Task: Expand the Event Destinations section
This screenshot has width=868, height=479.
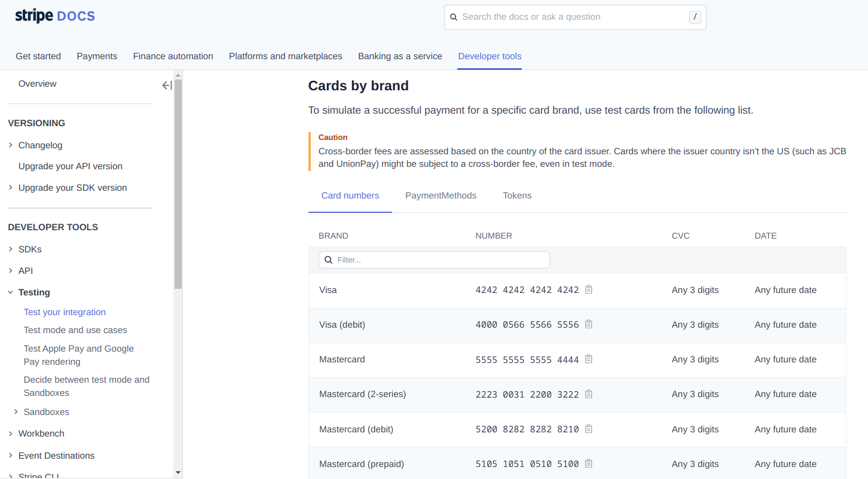Action: 11,456
